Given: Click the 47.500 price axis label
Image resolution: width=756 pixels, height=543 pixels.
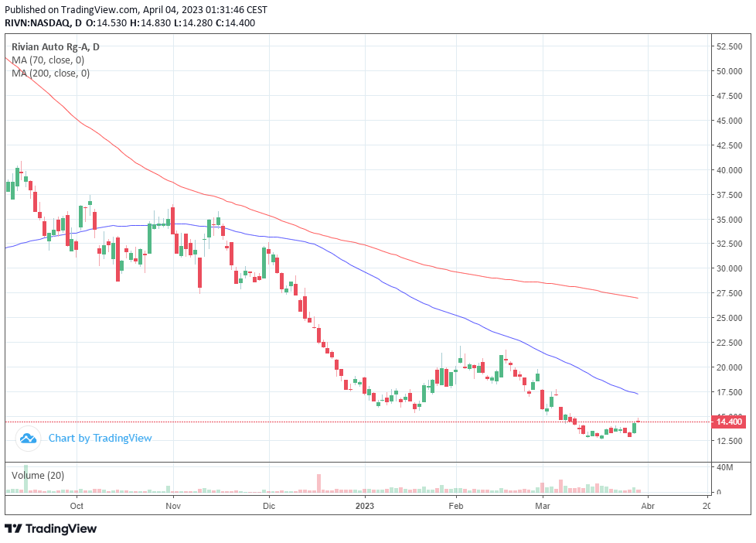Looking at the screenshot, I should (729, 96).
